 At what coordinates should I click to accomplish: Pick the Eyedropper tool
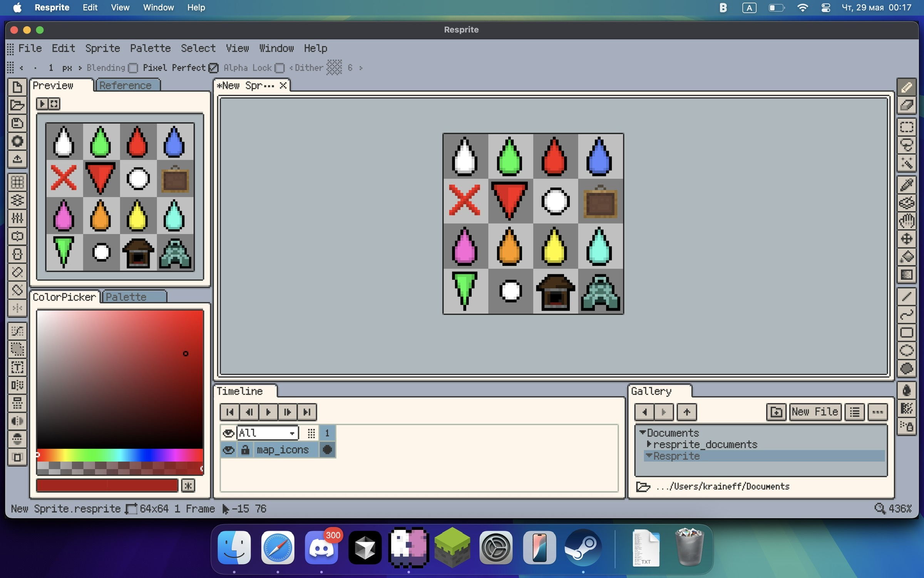coord(906,185)
